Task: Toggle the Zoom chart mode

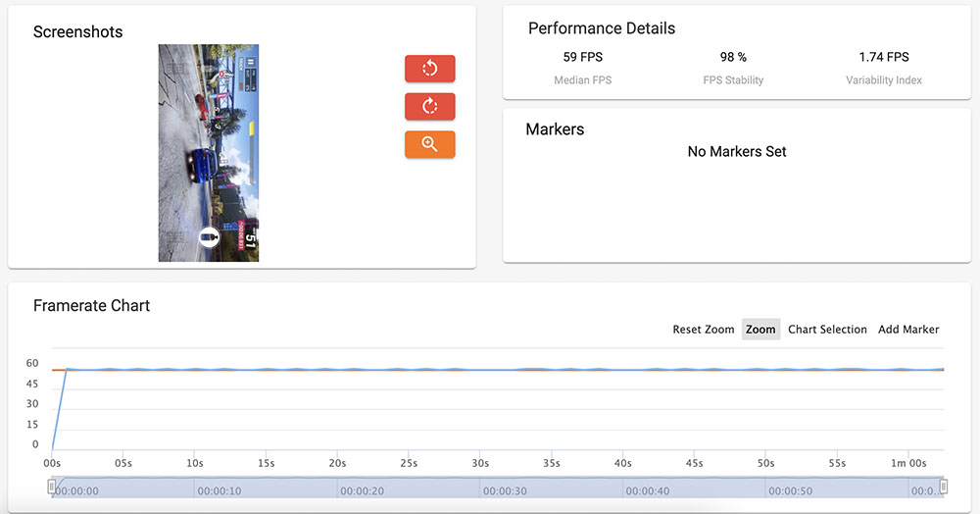Action: click(x=760, y=330)
